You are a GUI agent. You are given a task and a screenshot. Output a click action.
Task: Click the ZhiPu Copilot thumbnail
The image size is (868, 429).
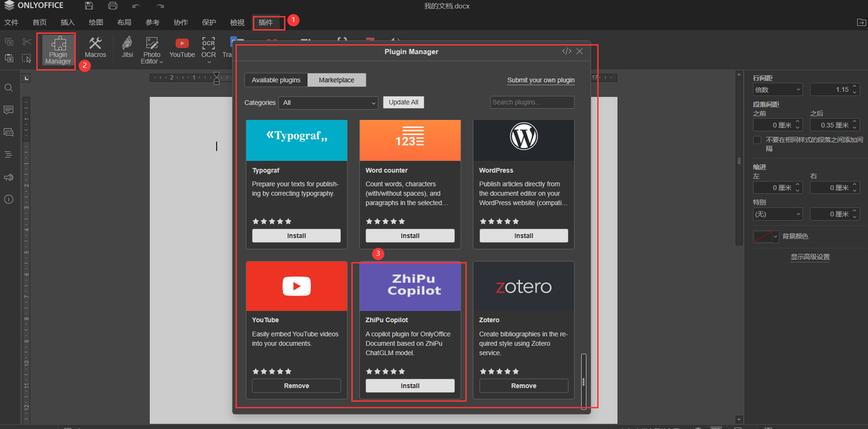(410, 286)
